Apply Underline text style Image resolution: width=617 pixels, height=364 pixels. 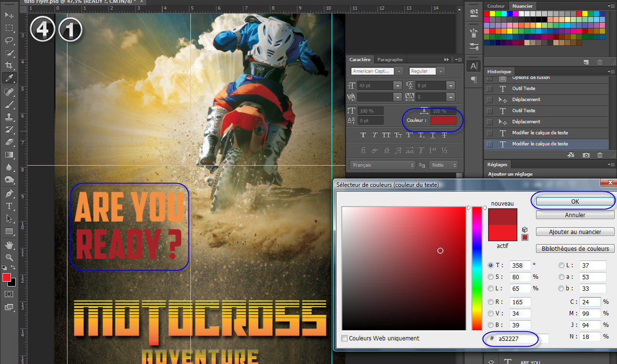click(433, 135)
